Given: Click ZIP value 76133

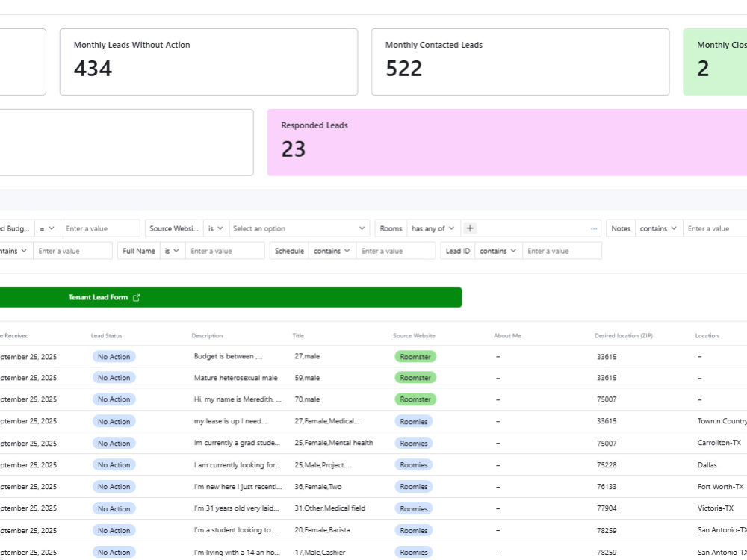Looking at the screenshot, I should click(607, 487).
